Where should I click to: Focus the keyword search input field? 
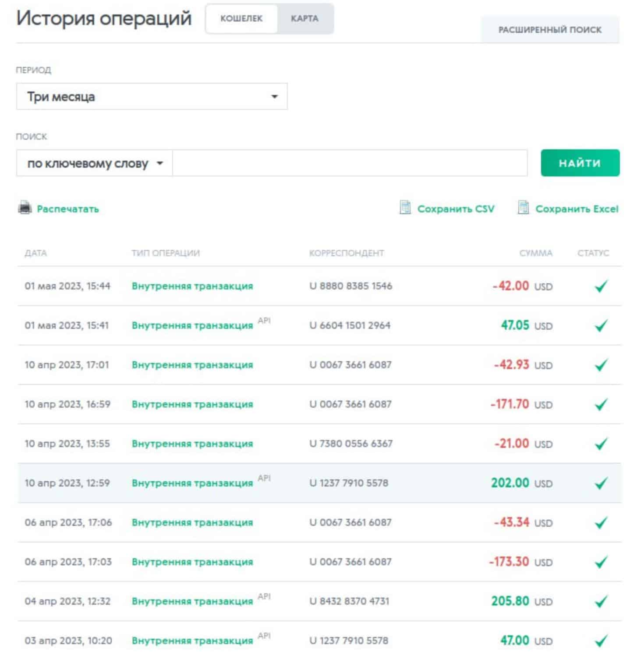tap(350, 163)
